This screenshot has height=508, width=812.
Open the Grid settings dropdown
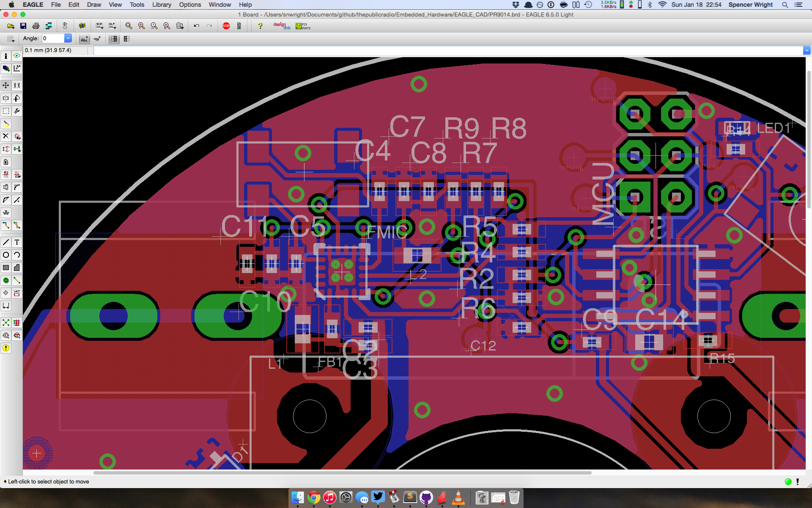coord(11,39)
